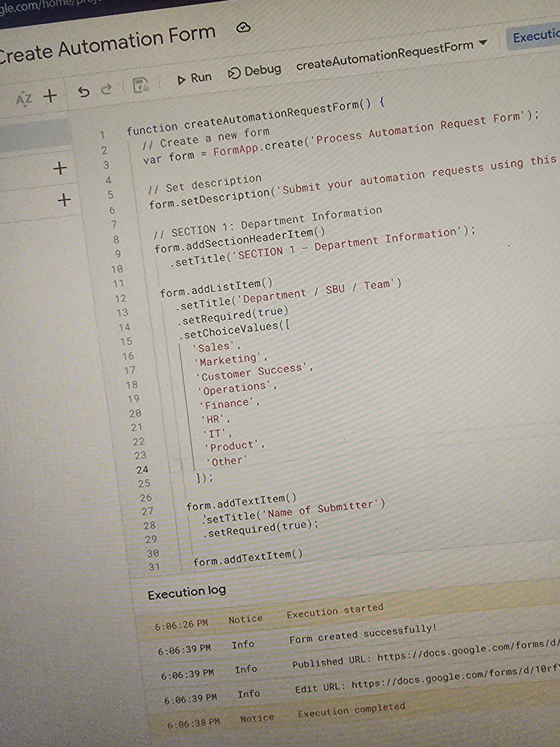560x747 pixels.
Task: Add a new file with plus icon beside AZ
Action: point(50,96)
